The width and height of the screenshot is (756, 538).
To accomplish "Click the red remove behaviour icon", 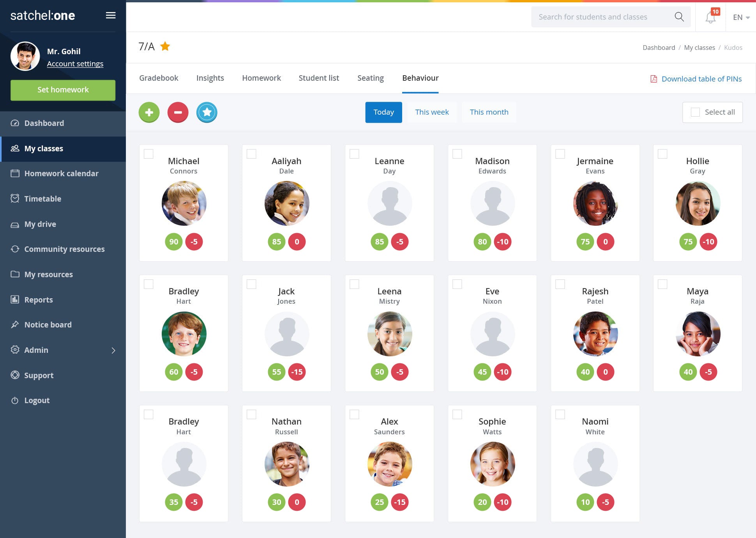I will [178, 112].
